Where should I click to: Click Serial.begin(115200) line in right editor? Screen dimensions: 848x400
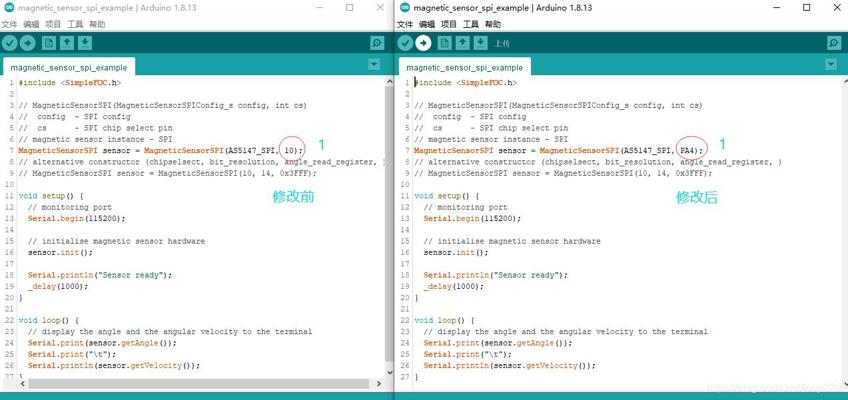472,218
